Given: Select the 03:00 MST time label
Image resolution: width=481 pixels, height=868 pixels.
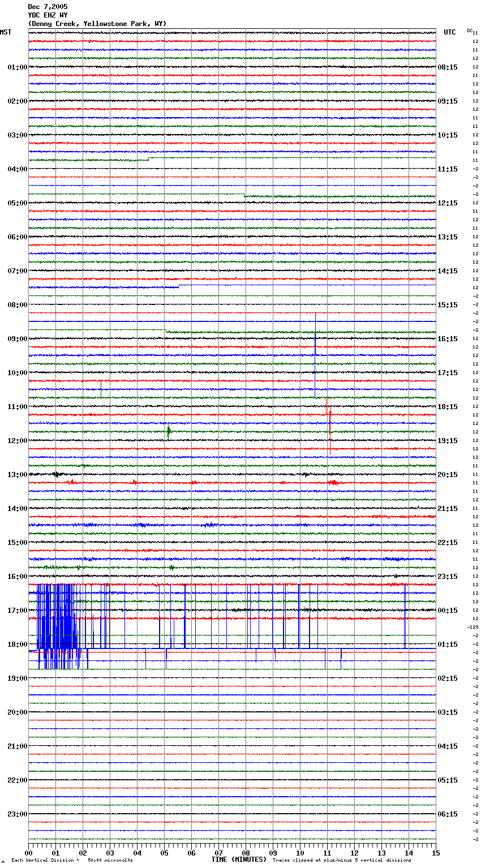Looking at the screenshot, I should (18, 135).
